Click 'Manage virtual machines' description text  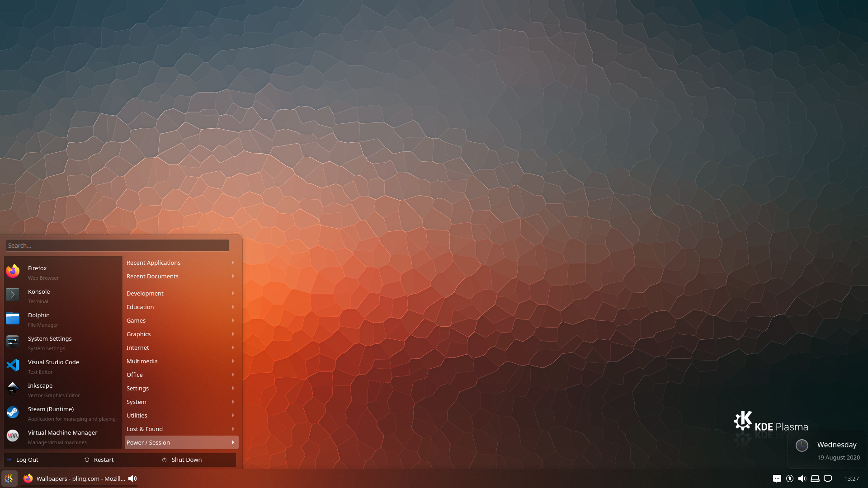pos(57,442)
